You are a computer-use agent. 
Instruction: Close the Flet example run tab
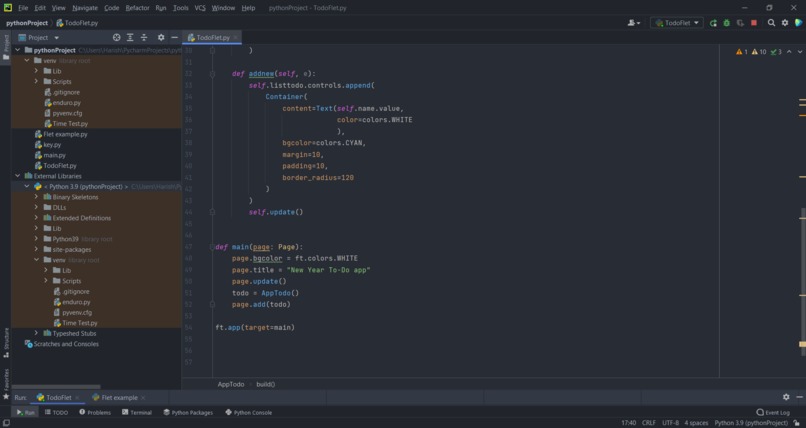pos(143,398)
